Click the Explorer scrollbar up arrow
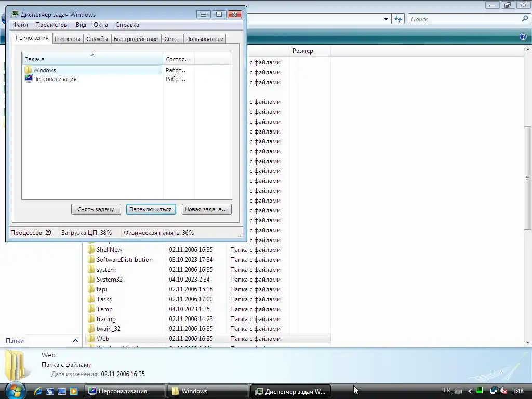 tap(528, 49)
